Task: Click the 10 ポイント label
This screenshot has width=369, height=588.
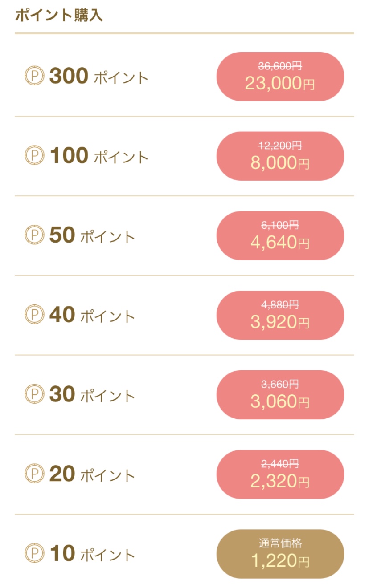Action: coord(92,554)
